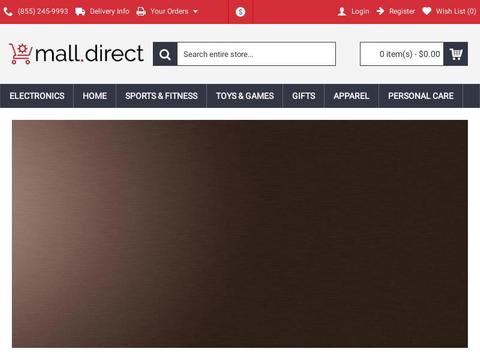Screen dimensions: 480x360
Task: Open the Personal Care category
Action: (421, 96)
